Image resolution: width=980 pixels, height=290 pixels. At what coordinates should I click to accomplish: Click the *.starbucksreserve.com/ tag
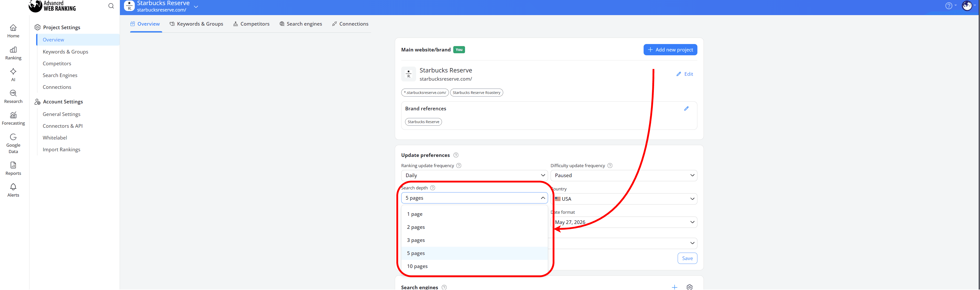(425, 93)
